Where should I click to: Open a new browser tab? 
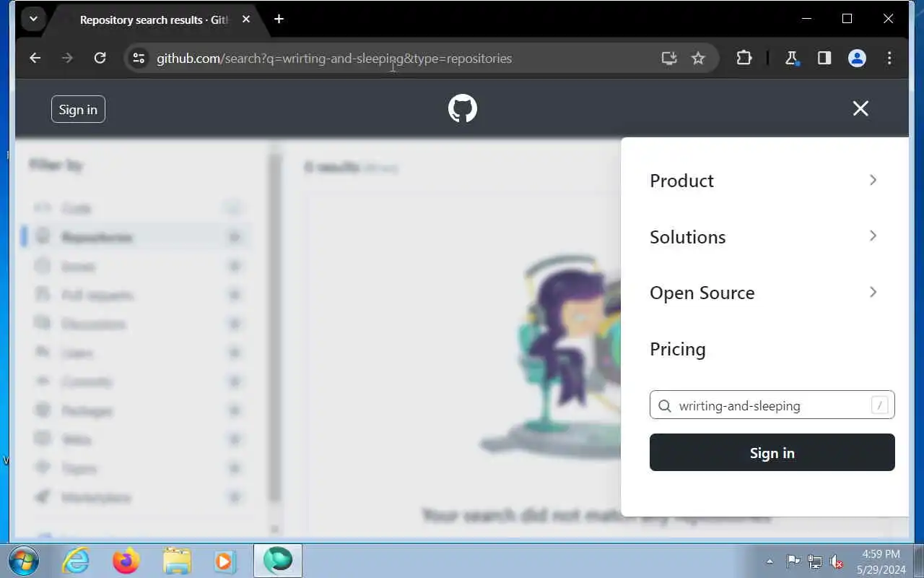[x=279, y=20]
